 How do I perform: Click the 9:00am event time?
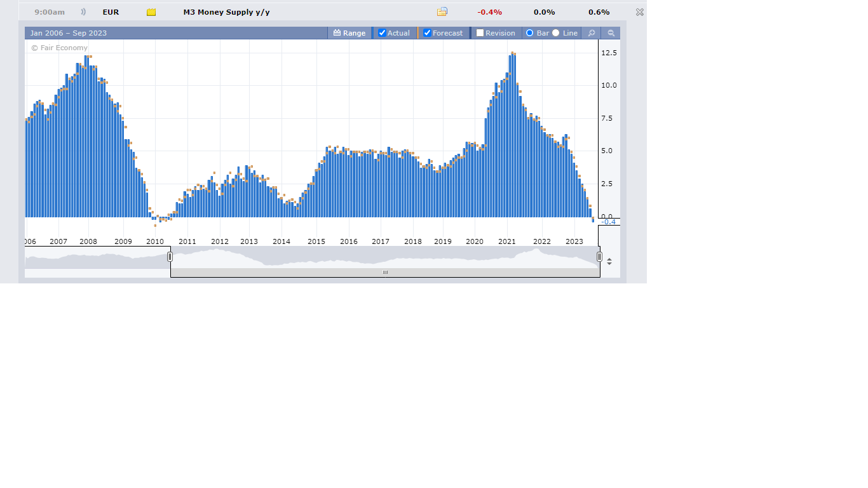point(50,12)
